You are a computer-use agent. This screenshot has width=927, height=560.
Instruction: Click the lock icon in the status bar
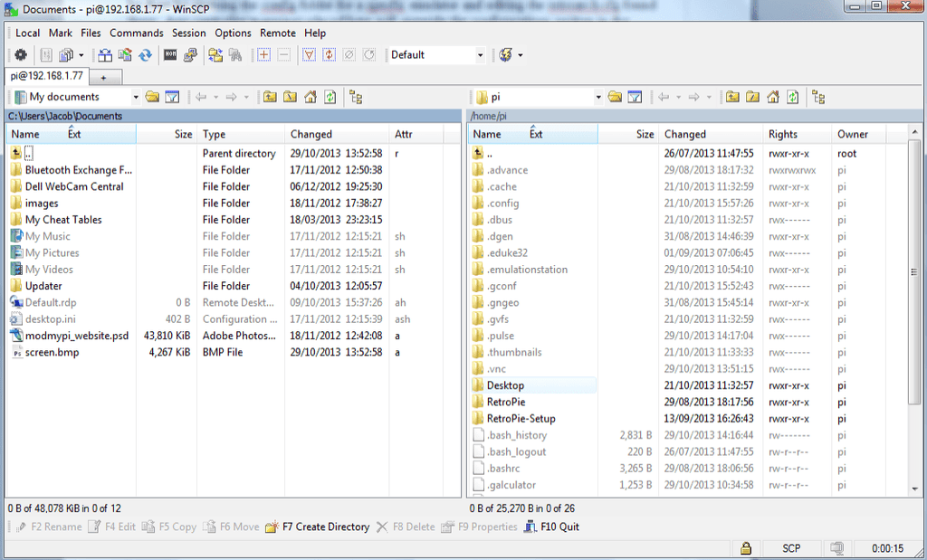pos(746,548)
